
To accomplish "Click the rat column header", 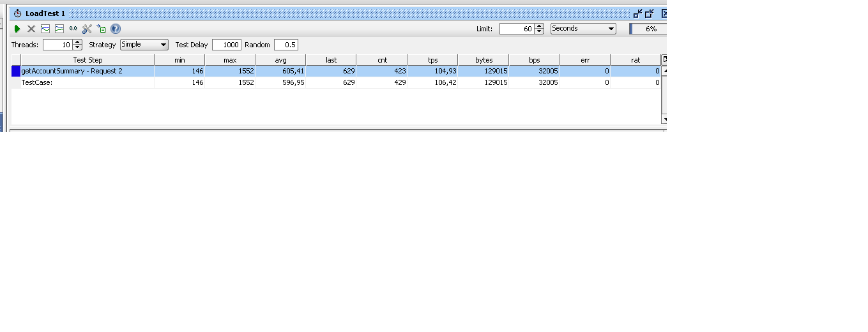I will 636,60.
